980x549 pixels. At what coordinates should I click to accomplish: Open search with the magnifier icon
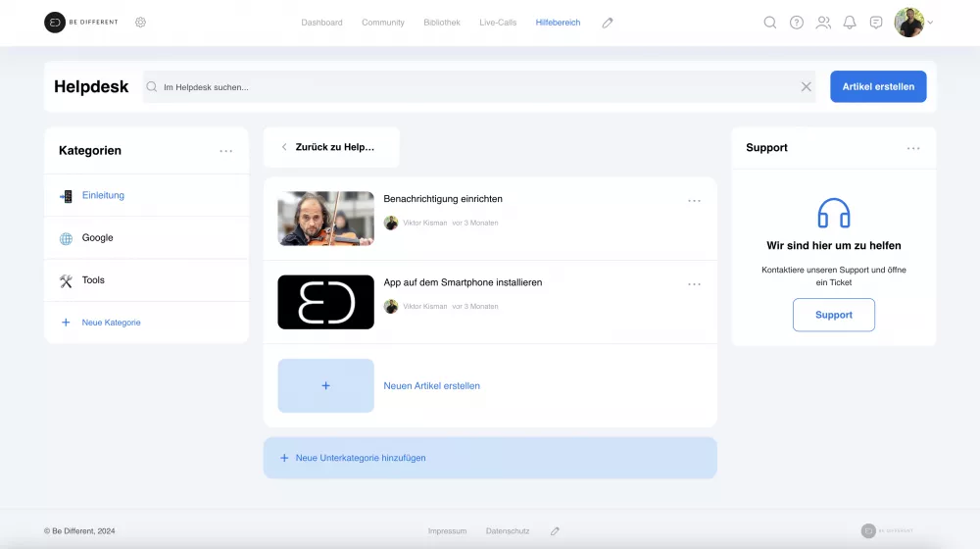coord(770,23)
